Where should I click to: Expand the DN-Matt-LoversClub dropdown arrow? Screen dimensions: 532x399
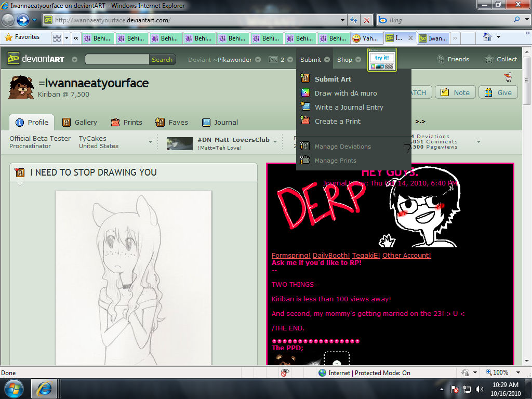click(275, 141)
